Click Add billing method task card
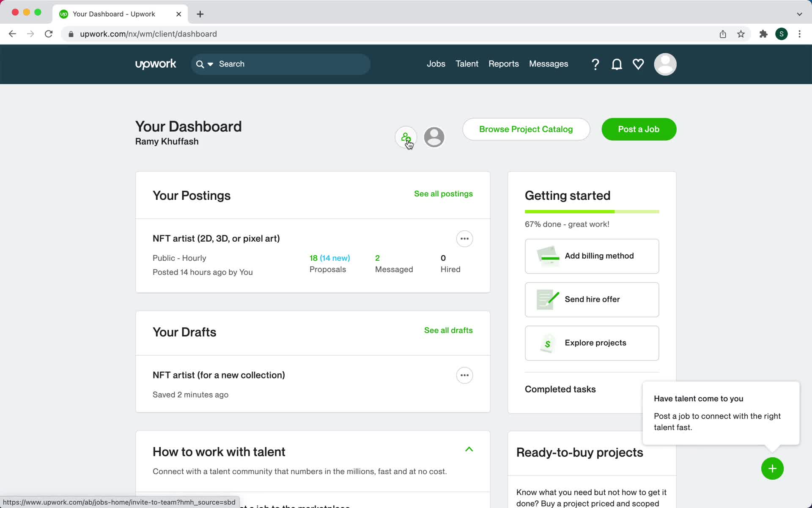Image resolution: width=812 pixels, height=508 pixels. [x=592, y=257]
